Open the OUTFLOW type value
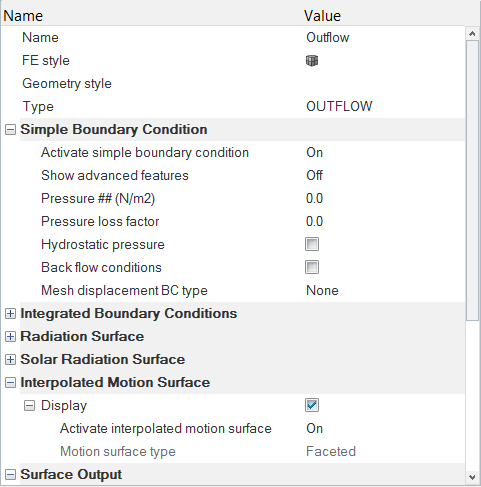The height and width of the screenshot is (487, 481). pos(339,106)
